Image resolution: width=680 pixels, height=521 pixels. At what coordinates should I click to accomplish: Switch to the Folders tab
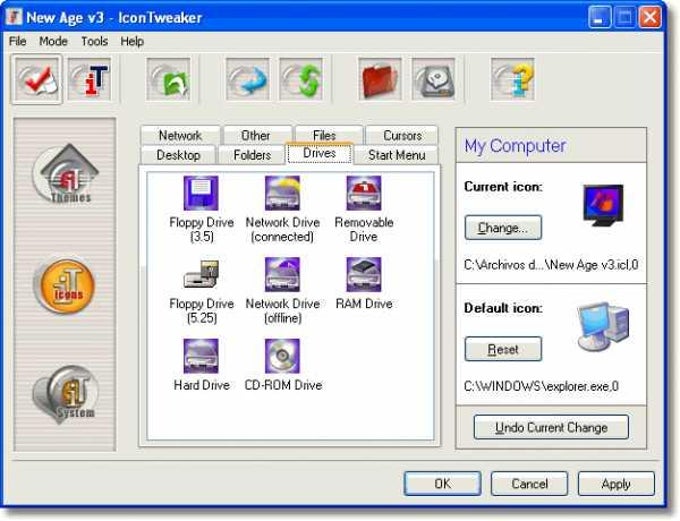(x=252, y=155)
